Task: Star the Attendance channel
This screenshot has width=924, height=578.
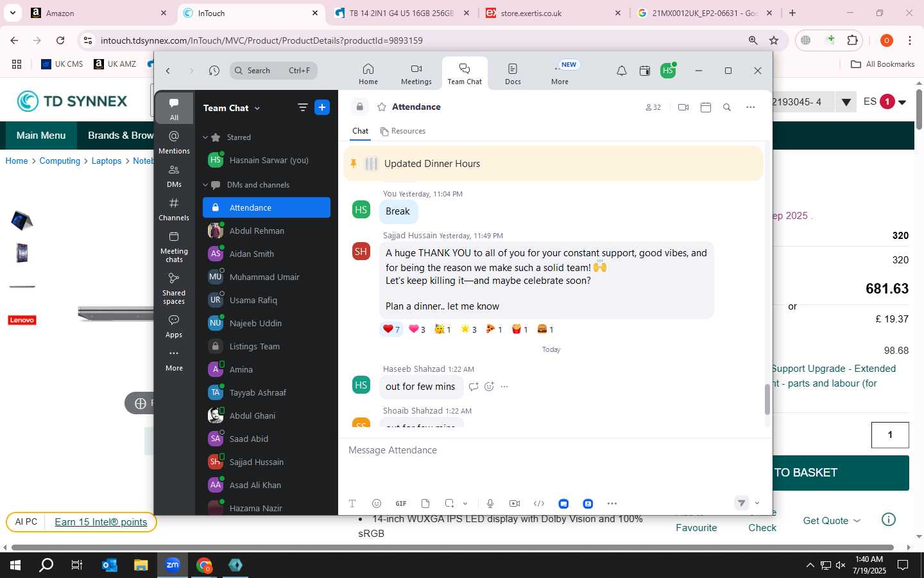Action: pyautogui.click(x=382, y=107)
